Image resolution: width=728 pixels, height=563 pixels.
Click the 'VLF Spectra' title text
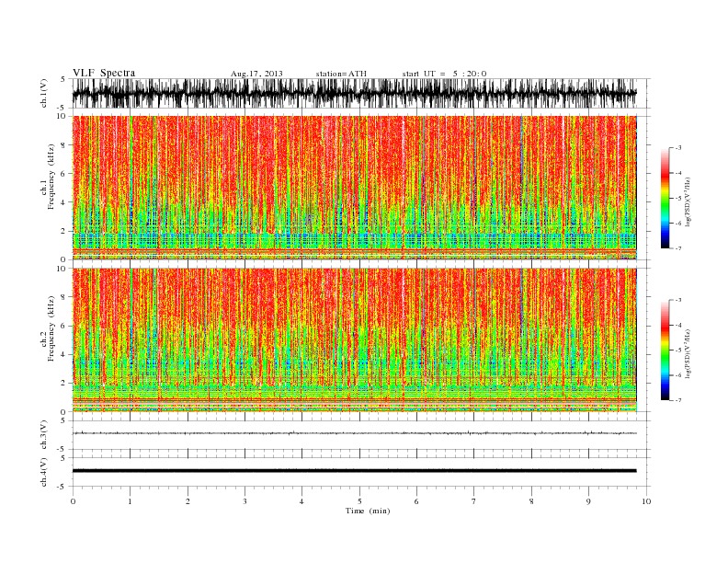click(104, 73)
